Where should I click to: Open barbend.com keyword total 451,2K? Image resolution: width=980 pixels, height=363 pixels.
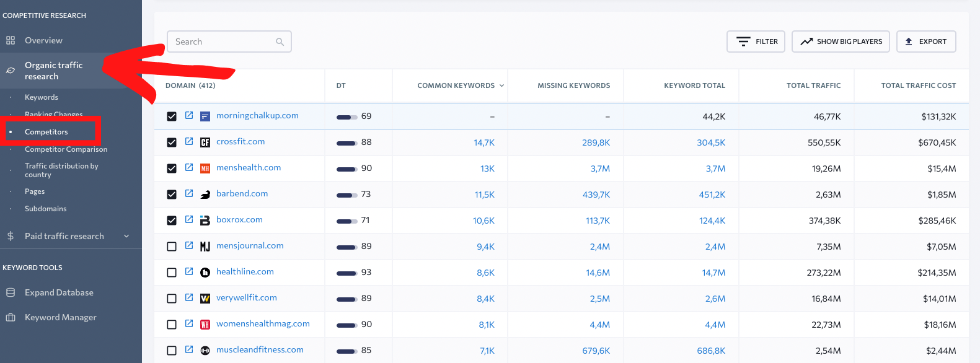pyautogui.click(x=712, y=195)
